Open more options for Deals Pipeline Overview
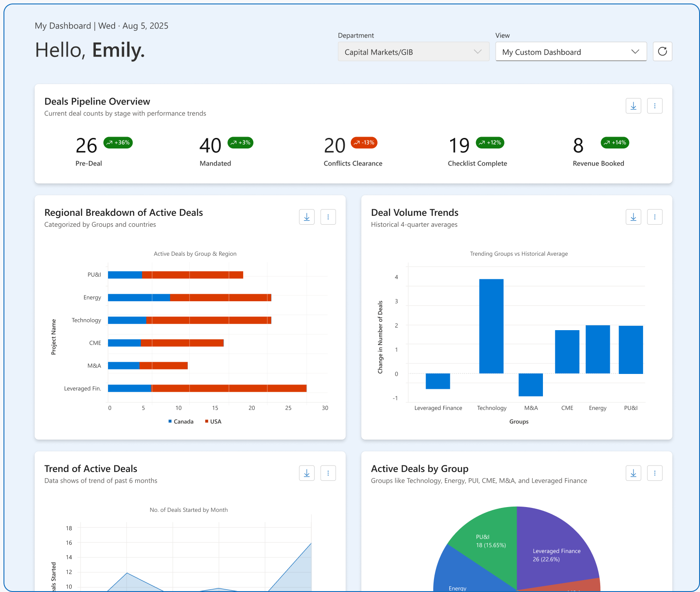700x592 pixels. point(654,106)
